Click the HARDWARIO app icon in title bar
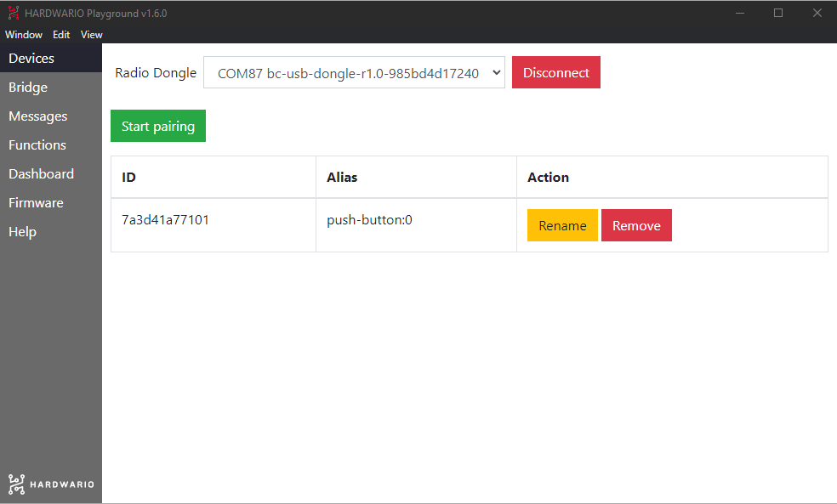Image resolution: width=837 pixels, height=504 pixels. [x=14, y=14]
